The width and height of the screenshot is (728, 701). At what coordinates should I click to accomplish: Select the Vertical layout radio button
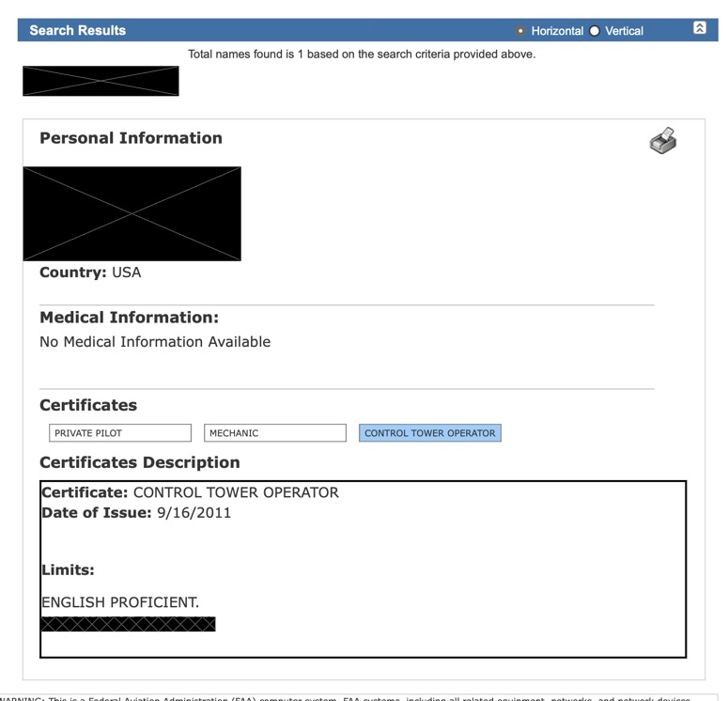(x=595, y=31)
